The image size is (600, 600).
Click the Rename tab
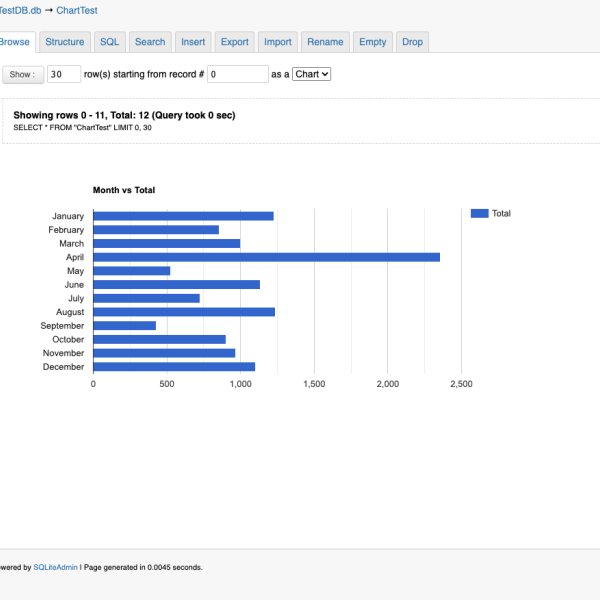[x=325, y=42]
